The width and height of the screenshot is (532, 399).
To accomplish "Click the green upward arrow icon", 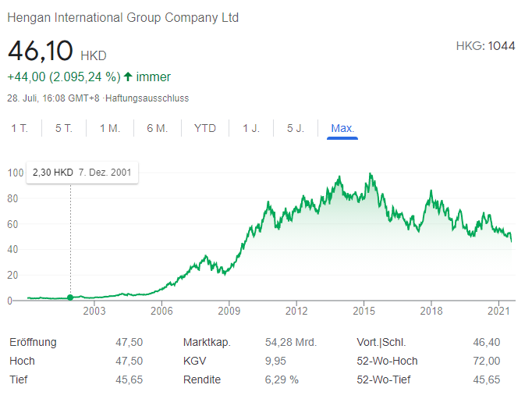I will coord(129,77).
